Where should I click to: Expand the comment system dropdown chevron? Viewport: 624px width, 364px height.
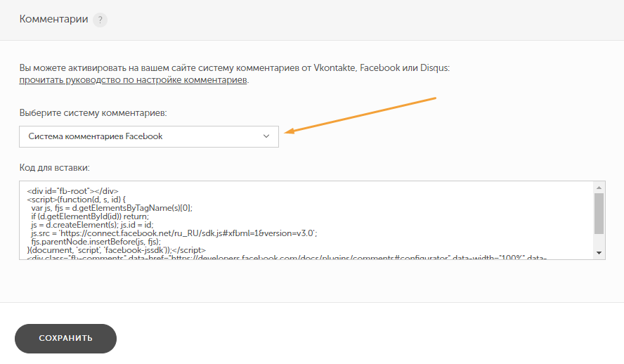(266, 136)
